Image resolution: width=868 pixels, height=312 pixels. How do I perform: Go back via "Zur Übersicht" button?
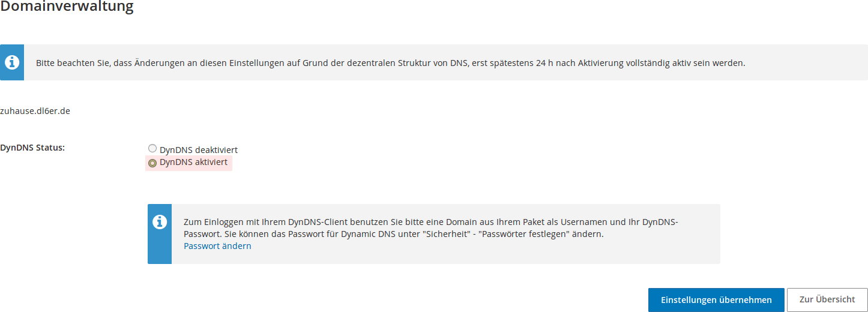(x=827, y=299)
